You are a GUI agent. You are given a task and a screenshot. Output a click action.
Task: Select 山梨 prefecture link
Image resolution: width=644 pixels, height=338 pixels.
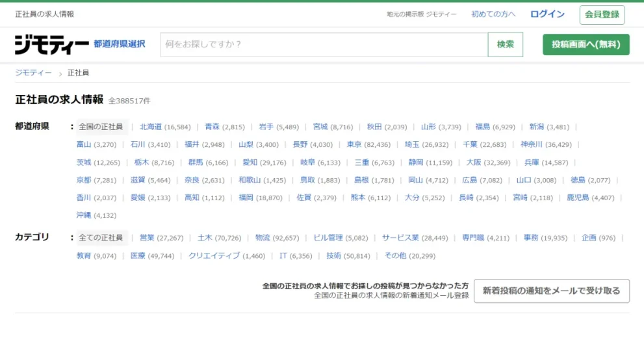[246, 144]
